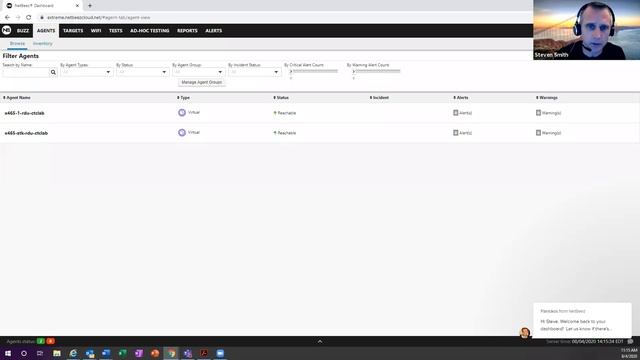Image resolution: width=640 pixels, height=360 pixels.
Task: Click the Manage Agent Groups button
Action: (202, 82)
